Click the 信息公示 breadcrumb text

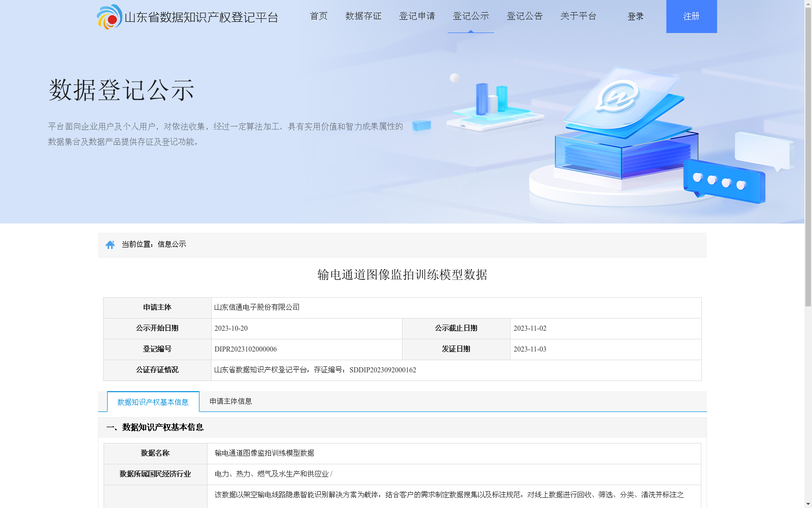point(172,244)
